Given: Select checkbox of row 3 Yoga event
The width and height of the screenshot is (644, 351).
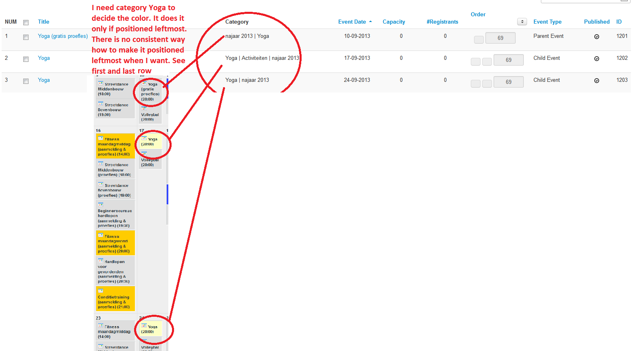Looking at the screenshot, I should tap(26, 81).
